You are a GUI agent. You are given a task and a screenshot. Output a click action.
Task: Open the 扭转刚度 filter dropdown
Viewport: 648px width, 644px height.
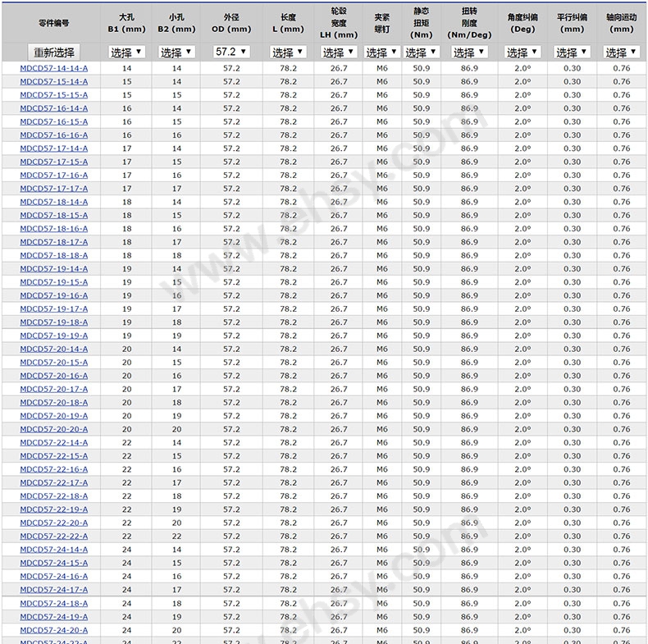point(469,52)
